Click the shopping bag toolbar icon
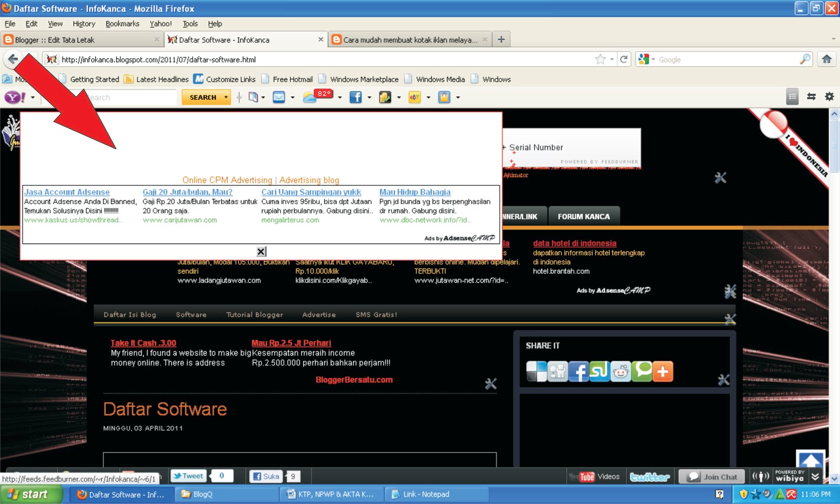This screenshot has height=504, width=840. [444, 97]
